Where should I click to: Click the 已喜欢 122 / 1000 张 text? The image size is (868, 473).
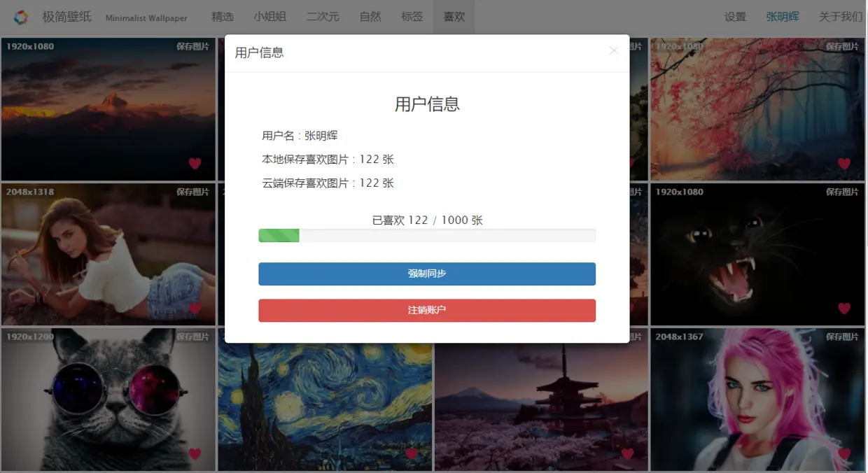pos(427,220)
